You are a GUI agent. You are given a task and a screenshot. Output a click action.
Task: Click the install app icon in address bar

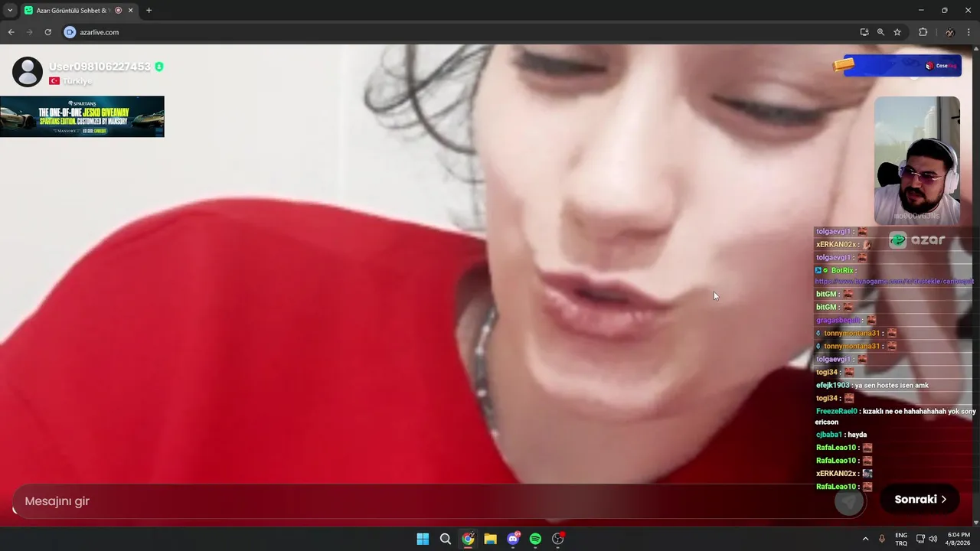864,32
